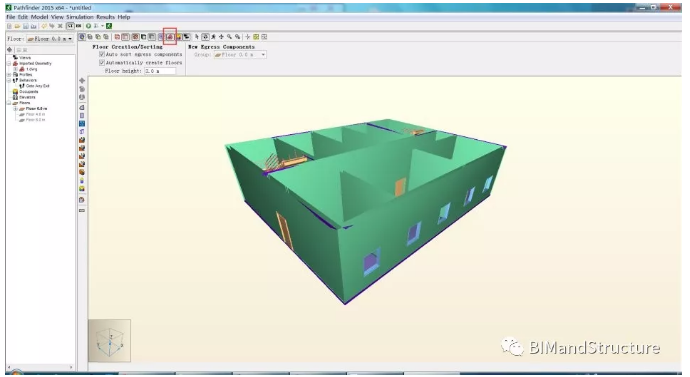
Task: Toggle Automatically create floors checkbox
Action: point(102,62)
